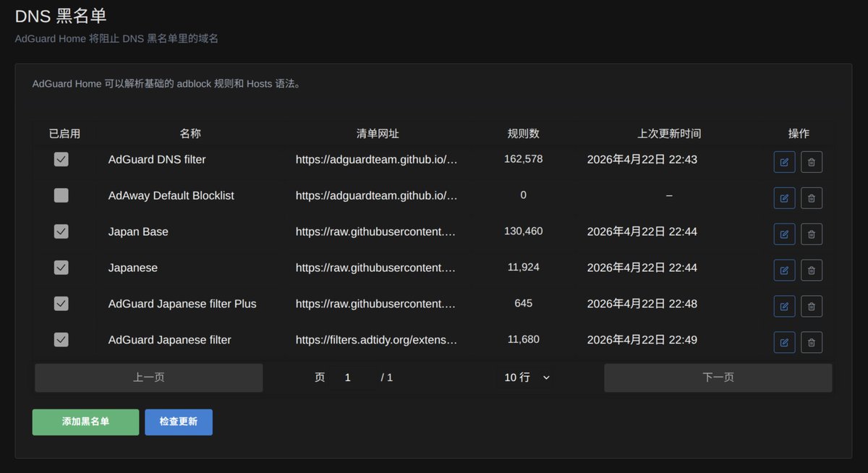868x473 pixels.
Task: Delete the AdAway Default Blocklist entry
Action: tap(812, 198)
